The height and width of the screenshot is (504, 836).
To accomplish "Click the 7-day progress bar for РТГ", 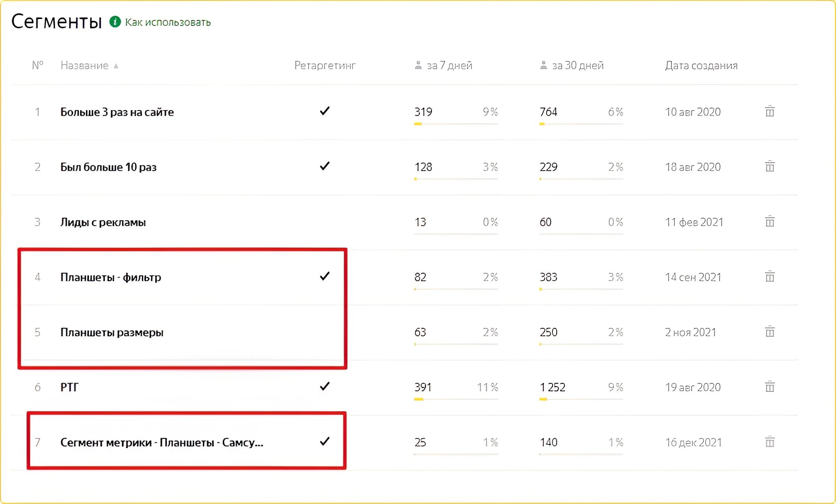I will click(x=456, y=399).
